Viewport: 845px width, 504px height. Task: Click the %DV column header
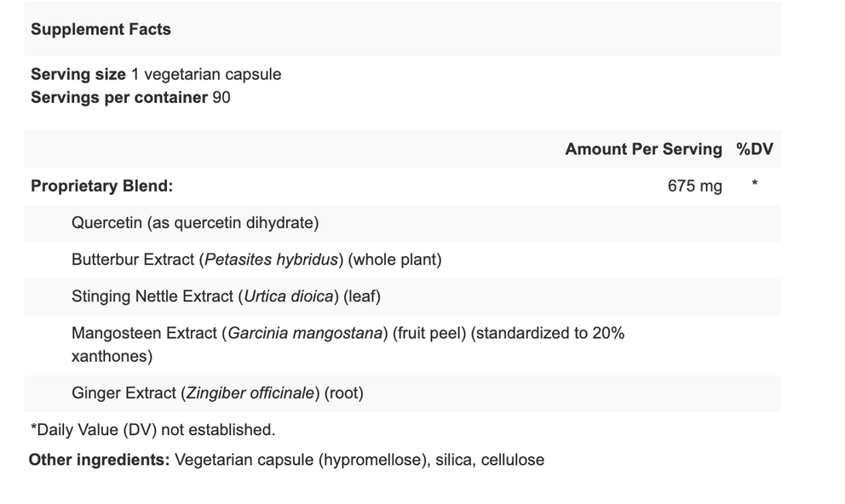coord(755,149)
